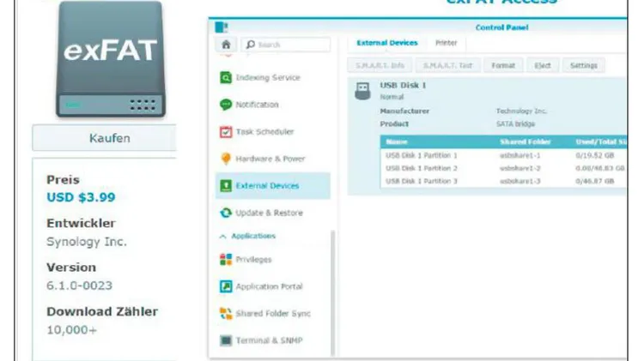Image resolution: width=644 pixels, height=361 pixels.
Task: Click the Privileges colored squares icon
Action: 226,259
